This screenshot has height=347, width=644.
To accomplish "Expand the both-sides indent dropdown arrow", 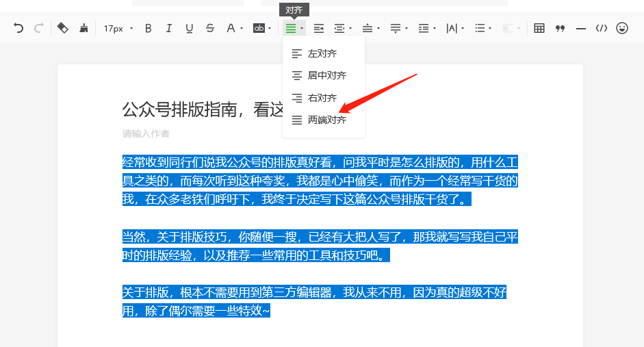I will click(350, 28).
